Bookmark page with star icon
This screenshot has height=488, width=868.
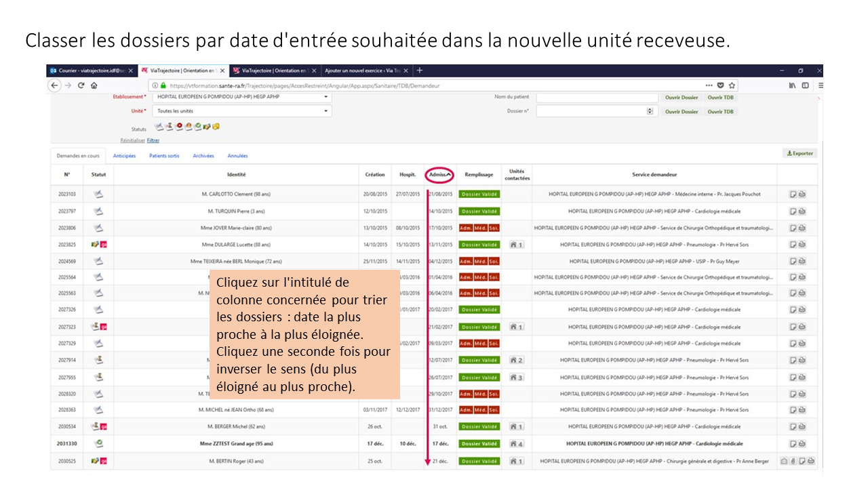point(732,85)
